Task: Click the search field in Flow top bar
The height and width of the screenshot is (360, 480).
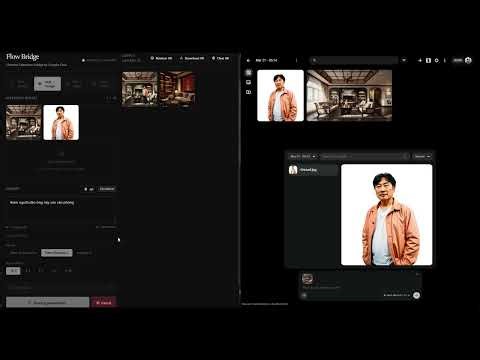Action: (x=353, y=60)
